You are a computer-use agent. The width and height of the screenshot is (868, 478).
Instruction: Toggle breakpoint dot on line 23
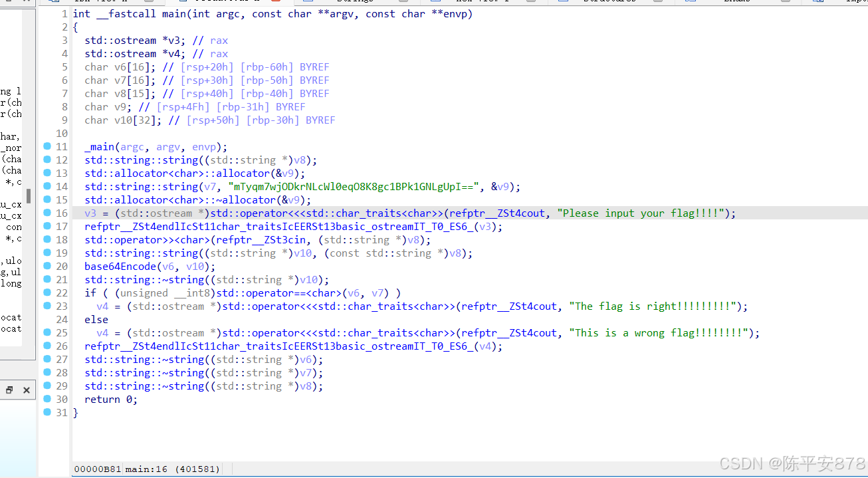47,306
